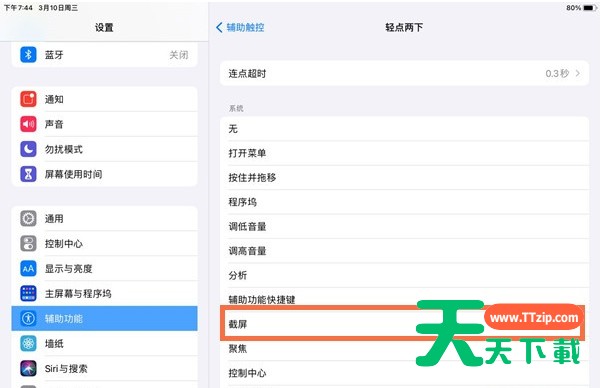Open 声音 settings row
Image resolution: width=603 pixels, height=388 pixels.
point(104,124)
